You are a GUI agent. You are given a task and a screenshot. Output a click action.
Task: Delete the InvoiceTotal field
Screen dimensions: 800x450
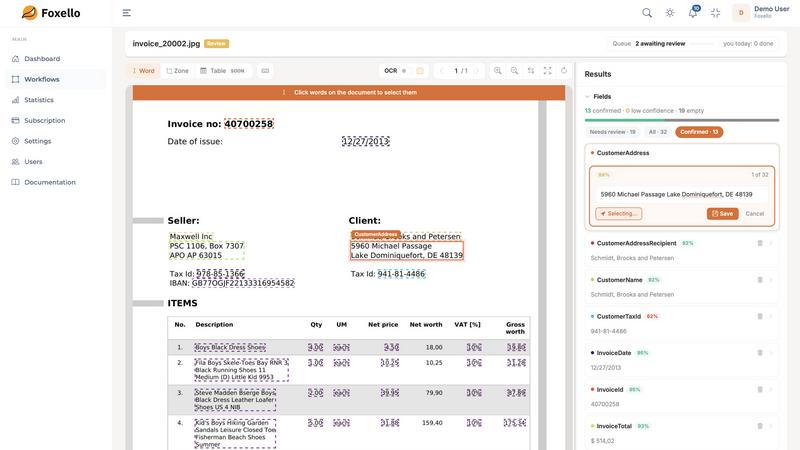(x=760, y=426)
